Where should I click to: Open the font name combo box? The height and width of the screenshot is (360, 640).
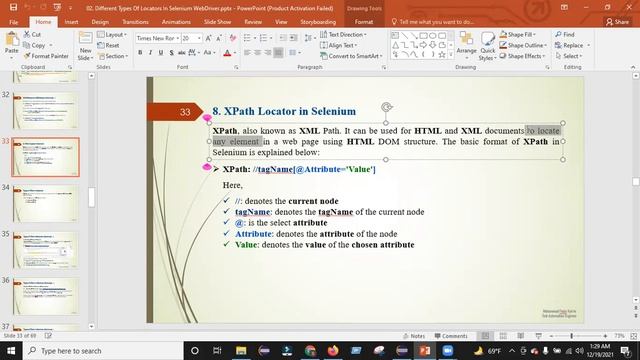(158, 38)
